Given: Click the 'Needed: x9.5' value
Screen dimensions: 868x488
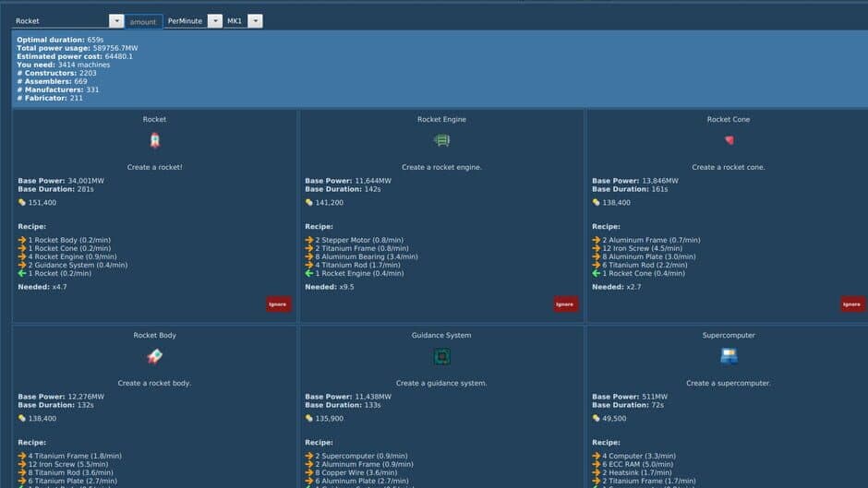Looking at the screenshot, I should click(330, 287).
